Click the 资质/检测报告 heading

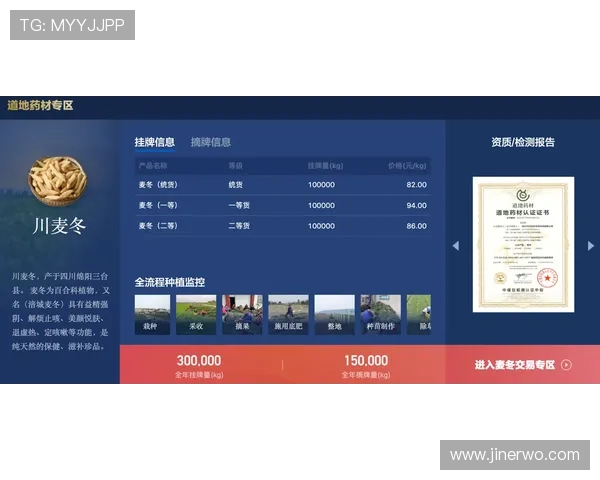[x=523, y=142]
